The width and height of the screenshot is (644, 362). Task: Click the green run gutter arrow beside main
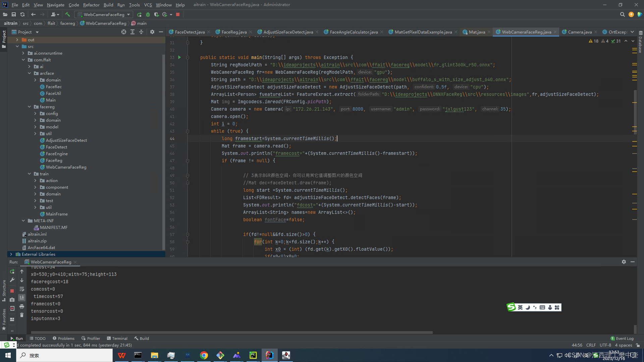point(179,57)
